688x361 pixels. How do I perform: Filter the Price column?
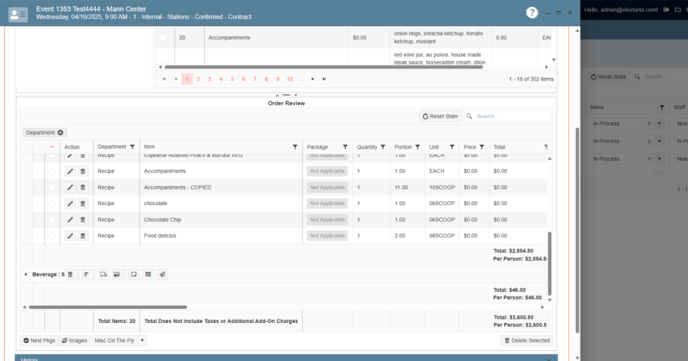pyautogui.click(x=481, y=147)
